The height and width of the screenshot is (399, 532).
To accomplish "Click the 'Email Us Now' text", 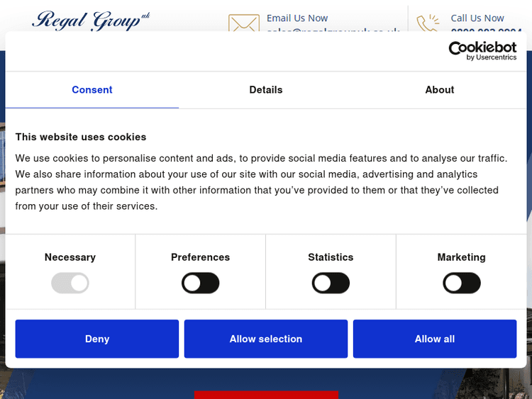I will pyautogui.click(x=297, y=18).
